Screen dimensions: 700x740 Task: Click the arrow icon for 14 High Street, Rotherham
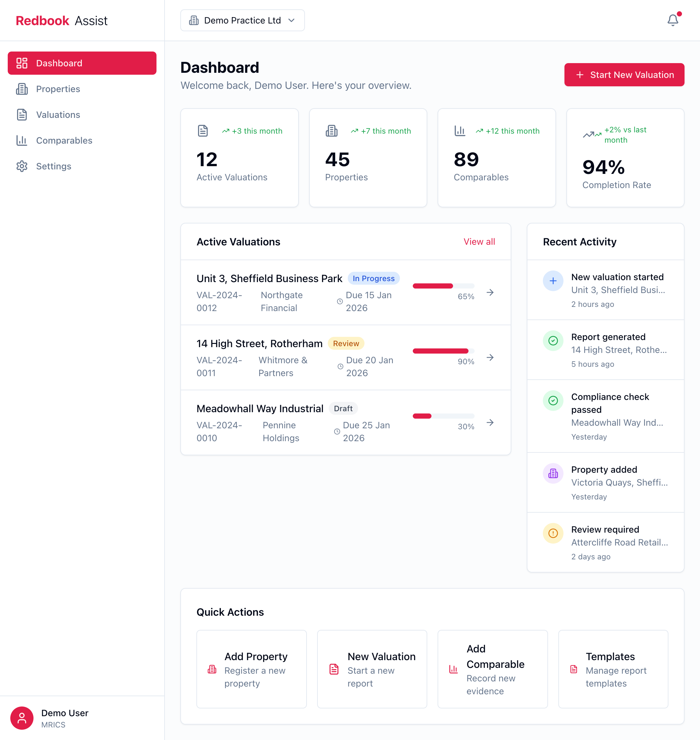[x=490, y=357]
